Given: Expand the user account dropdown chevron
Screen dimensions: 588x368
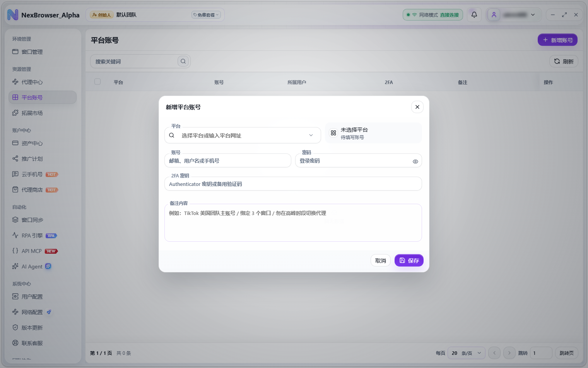Looking at the screenshot, I should pos(533,15).
